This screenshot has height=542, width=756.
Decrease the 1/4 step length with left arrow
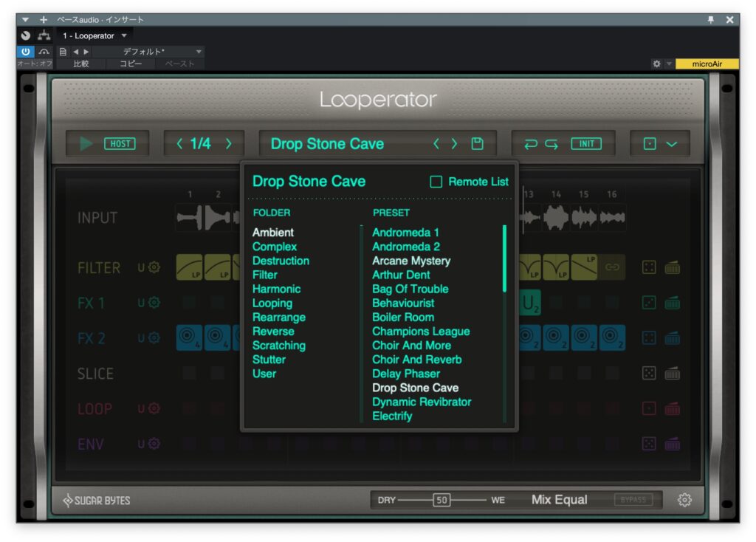pyautogui.click(x=179, y=144)
